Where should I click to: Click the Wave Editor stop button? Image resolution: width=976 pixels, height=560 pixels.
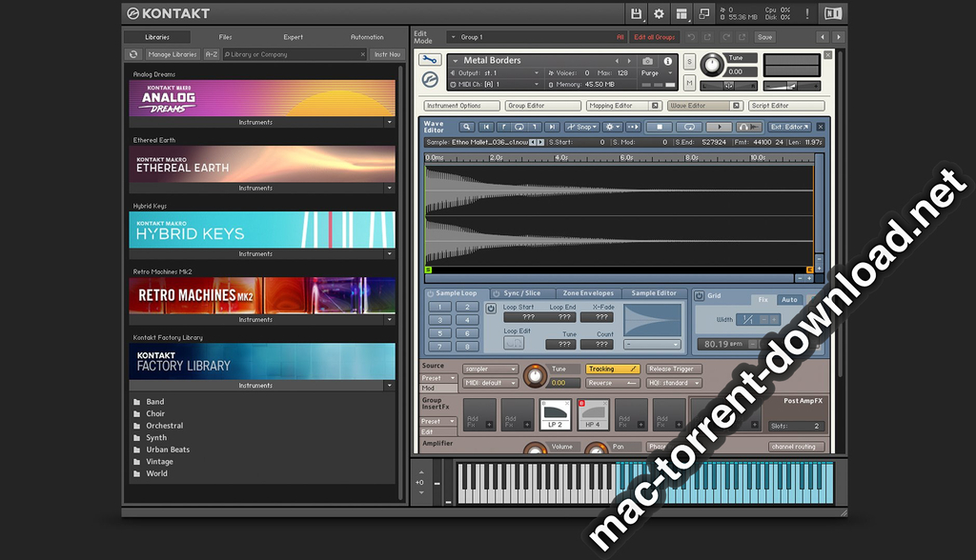[660, 127]
